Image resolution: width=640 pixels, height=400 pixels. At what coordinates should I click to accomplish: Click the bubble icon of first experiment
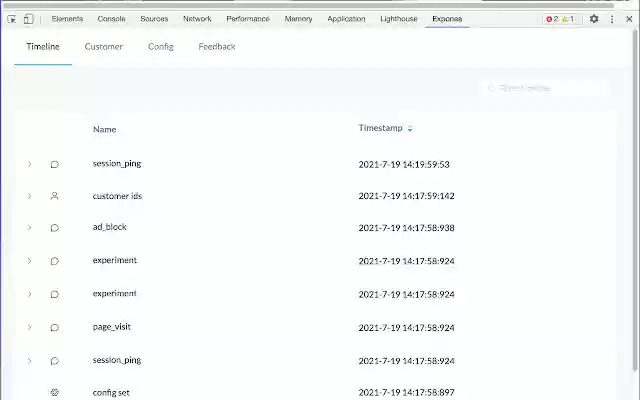(55, 261)
